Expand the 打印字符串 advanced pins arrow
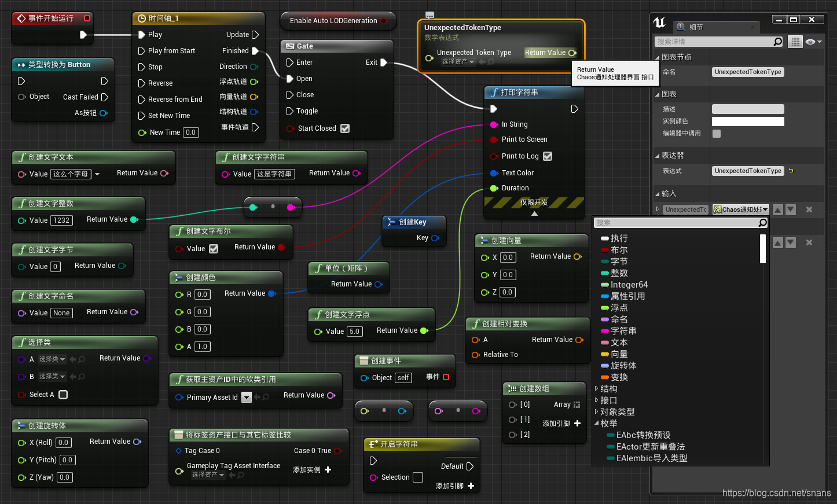837x504 pixels. point(534,214)
